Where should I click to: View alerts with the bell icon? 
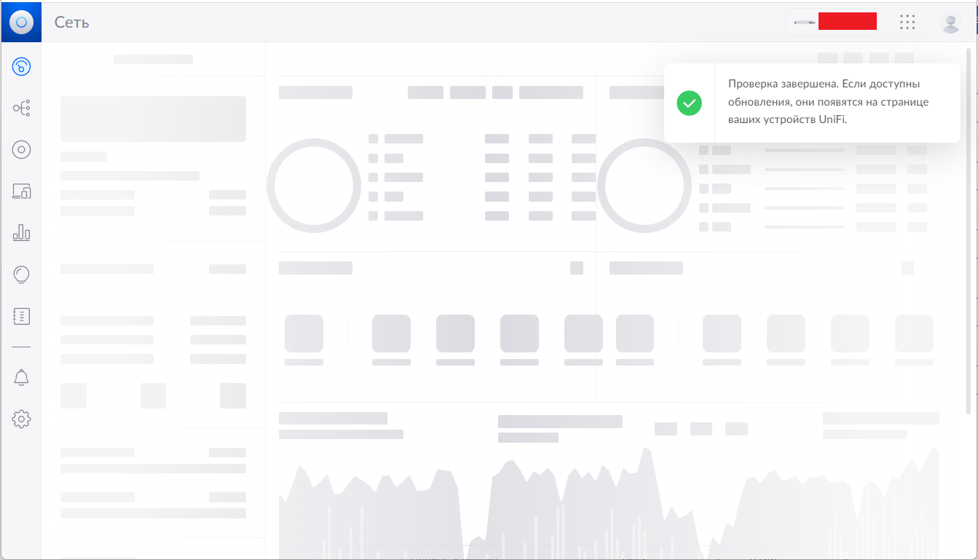tap(21, 377)
